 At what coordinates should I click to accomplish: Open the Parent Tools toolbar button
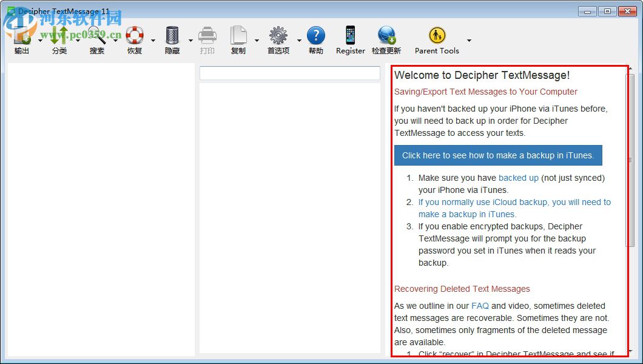[437, 36]
